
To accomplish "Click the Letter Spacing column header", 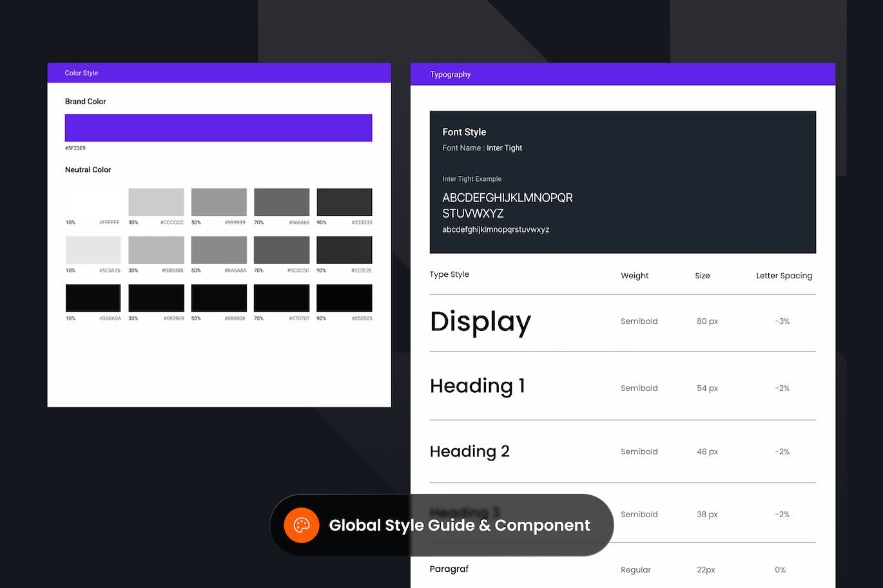I will click(x=784, y=276).
